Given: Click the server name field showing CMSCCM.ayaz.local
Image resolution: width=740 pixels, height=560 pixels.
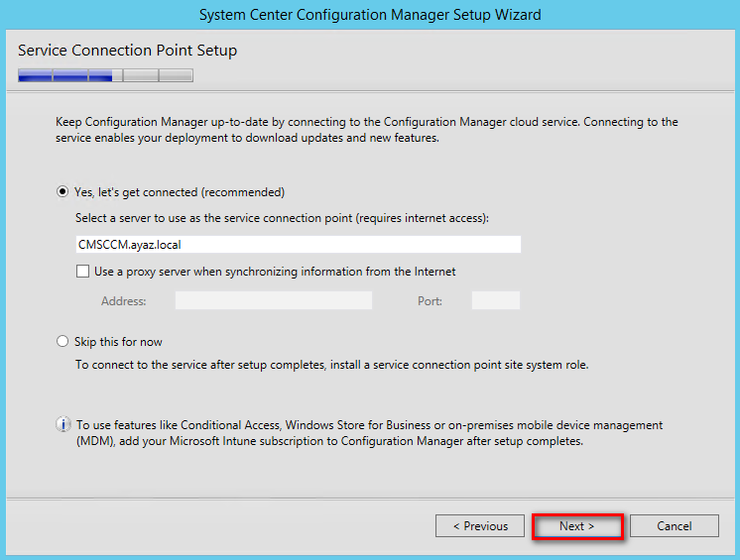Looking at the screenshot, I should pyautogui.click(x=298, y=245).
